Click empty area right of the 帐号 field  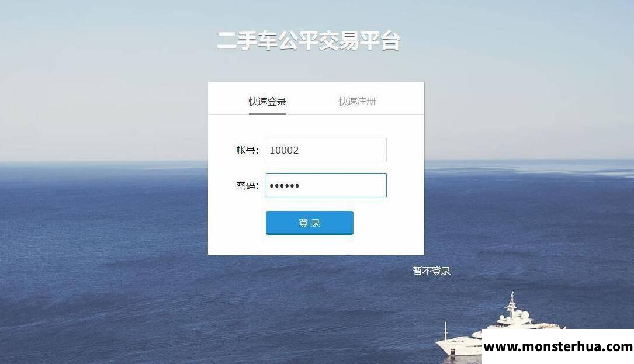[x=405, y=150]
